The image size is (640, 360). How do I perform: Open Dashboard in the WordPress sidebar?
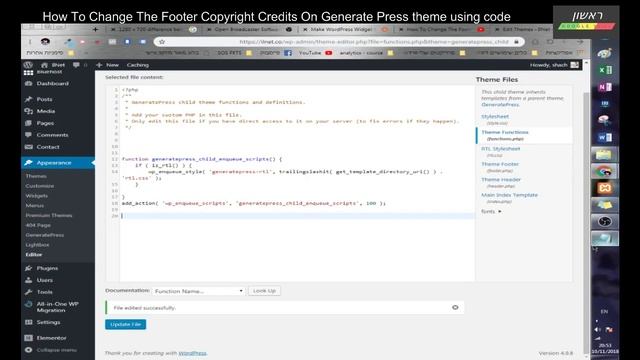pos(52,84)
